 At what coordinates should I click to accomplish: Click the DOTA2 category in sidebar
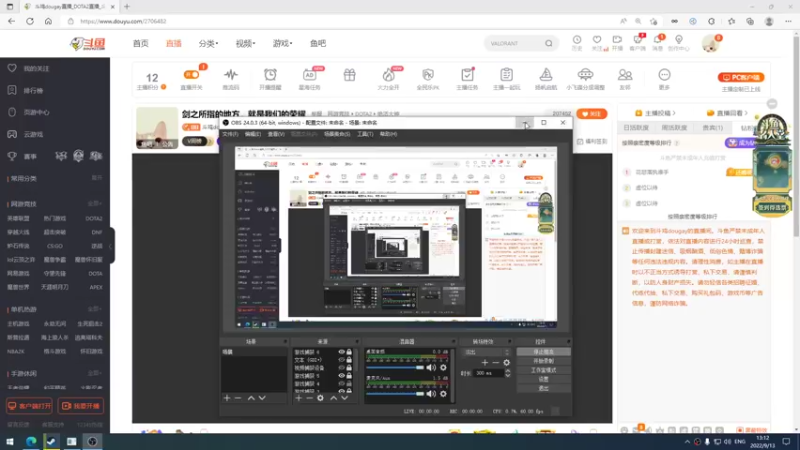pyautogui.click(x=94, y=218)
